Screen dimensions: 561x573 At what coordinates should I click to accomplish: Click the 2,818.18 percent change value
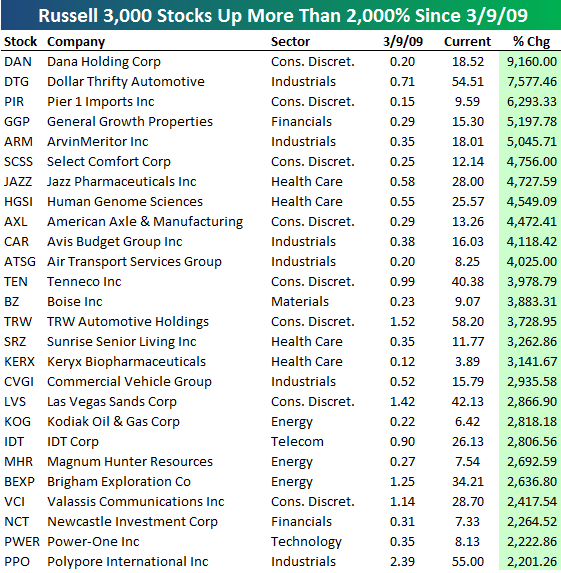532,422
